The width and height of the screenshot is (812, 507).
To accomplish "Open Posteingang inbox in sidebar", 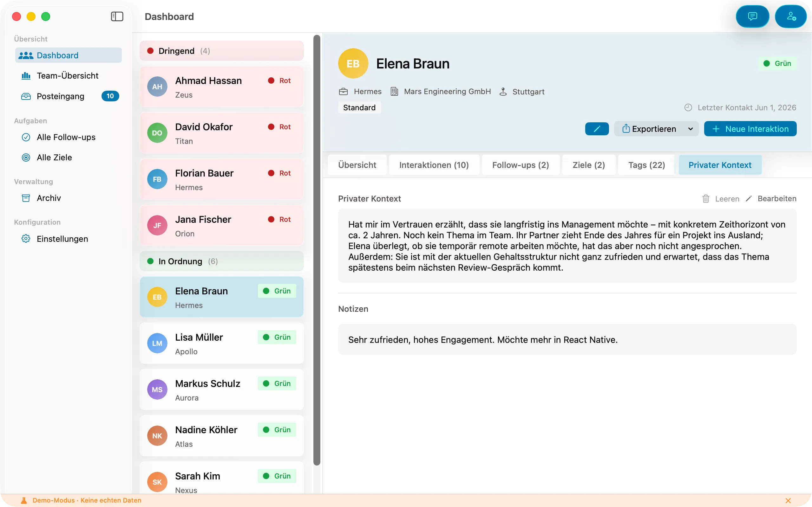I will 69,96.
